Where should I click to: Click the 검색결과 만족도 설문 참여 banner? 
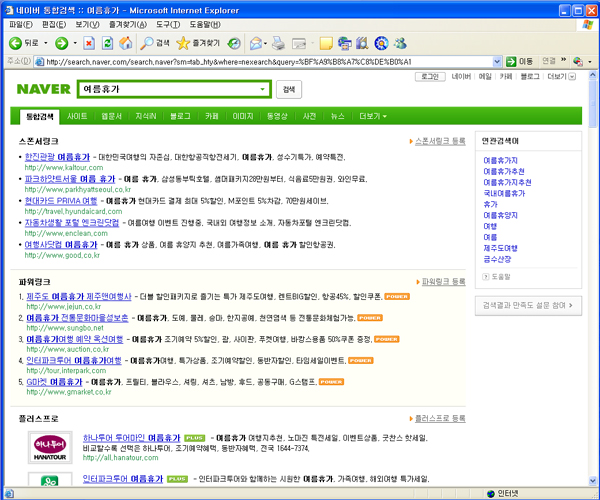pos(528,305)
